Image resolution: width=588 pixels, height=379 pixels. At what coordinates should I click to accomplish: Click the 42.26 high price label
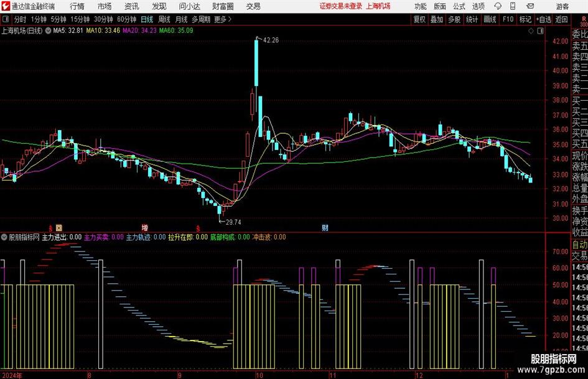pos(271,40)
